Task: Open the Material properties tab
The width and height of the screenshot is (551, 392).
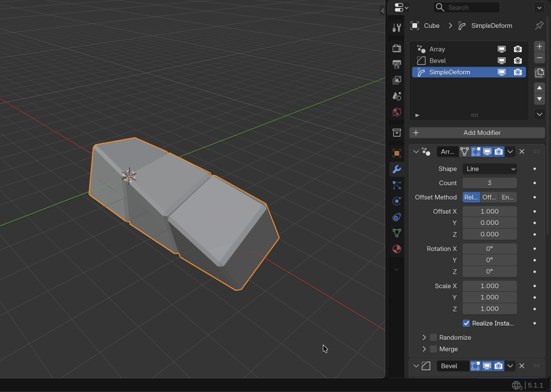Action: coord(396,249)
